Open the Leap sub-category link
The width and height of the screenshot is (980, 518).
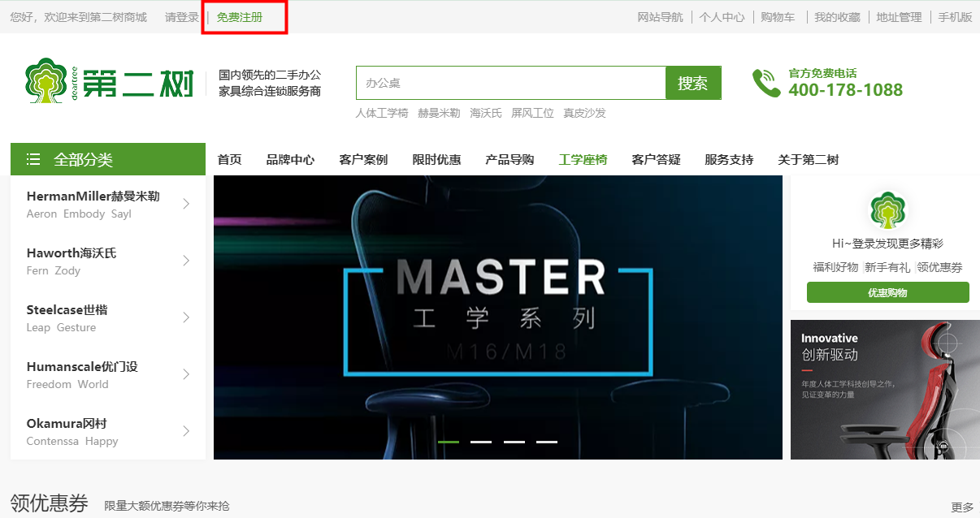point(38,328)
